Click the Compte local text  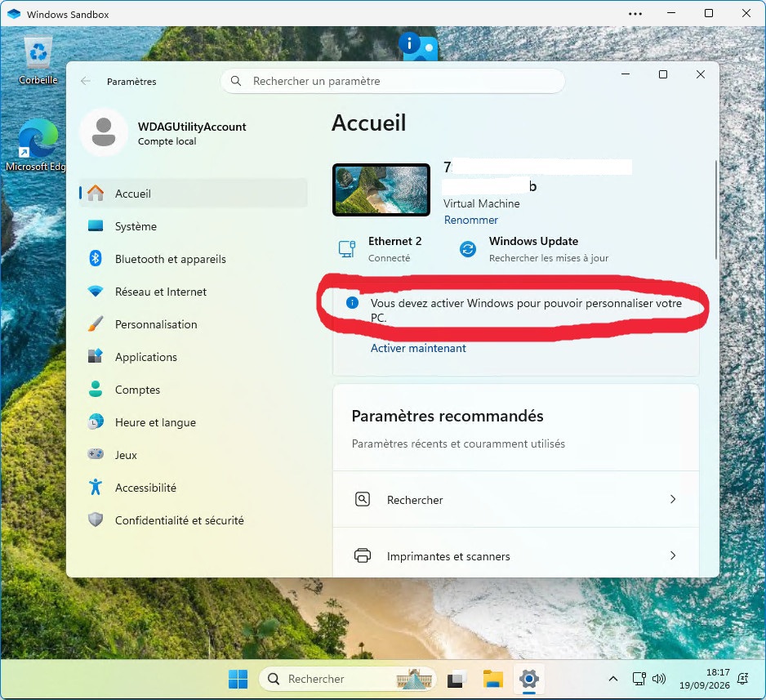[x=167, y=141]
